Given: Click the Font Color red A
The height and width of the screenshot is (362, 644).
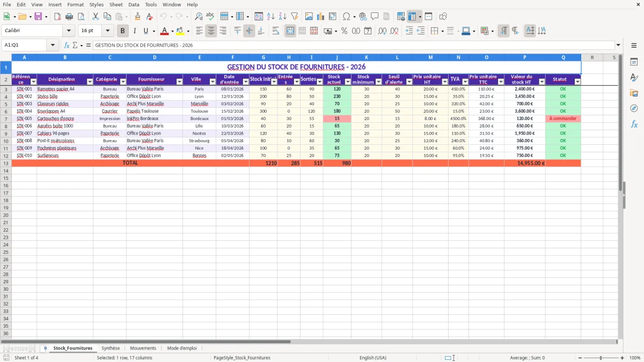Looking at the screenshot, I should pyautogui.click(x=165, y=31).
